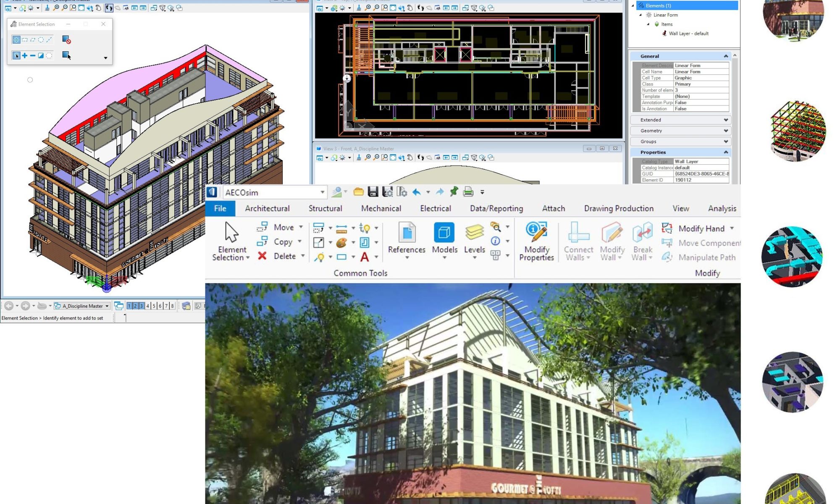This screenshot has height=504, width=840.
Task: Click the Print icon in quick access toolbar
Action: click(x=468, y=192)
